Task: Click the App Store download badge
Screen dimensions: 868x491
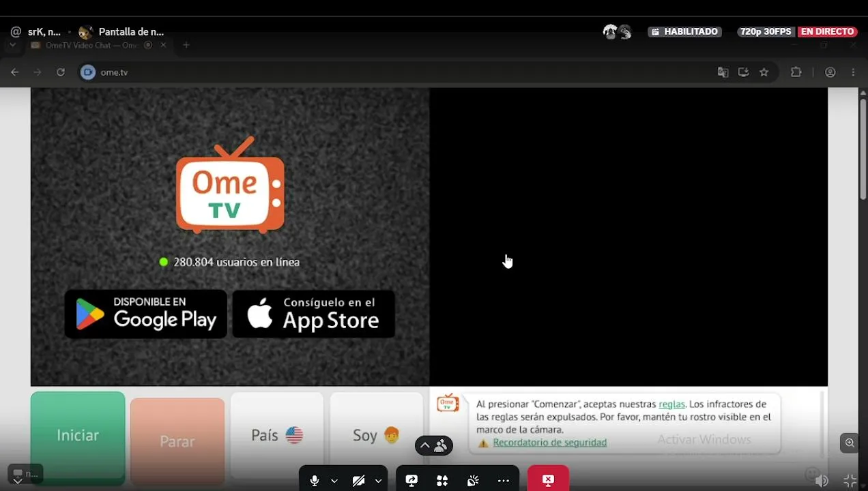Action: pos(314,314)
